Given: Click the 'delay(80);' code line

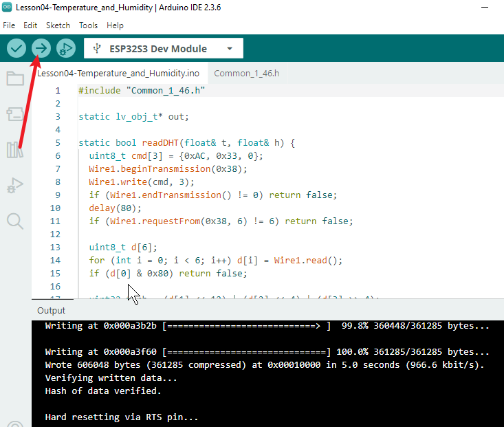Looking at the screenshot, I should coord(115,208).
